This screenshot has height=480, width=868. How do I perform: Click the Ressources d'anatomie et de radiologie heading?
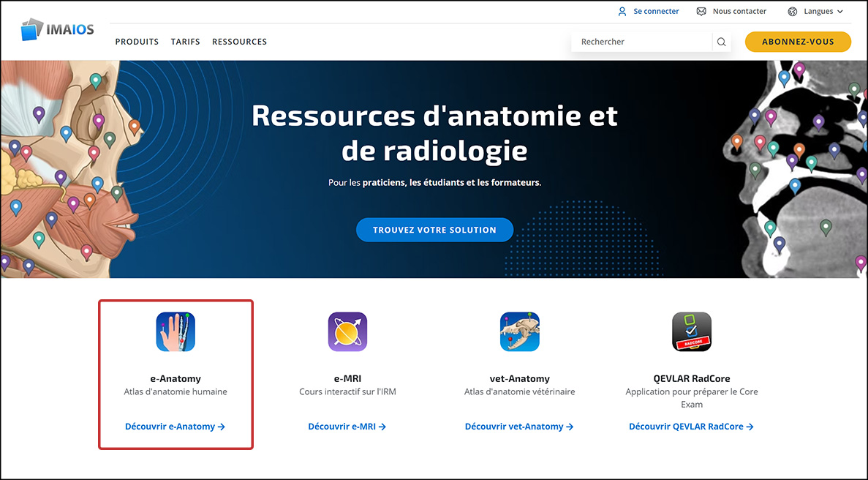(434, 133)
